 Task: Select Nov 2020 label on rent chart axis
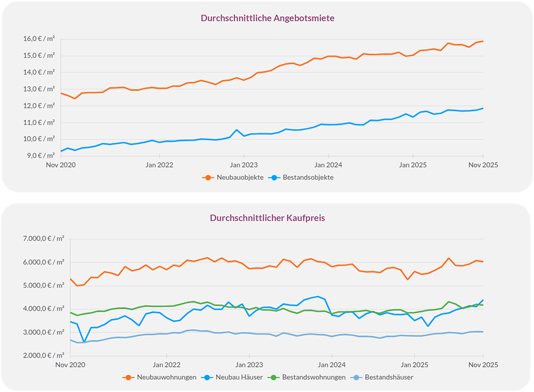coord(61,165)
